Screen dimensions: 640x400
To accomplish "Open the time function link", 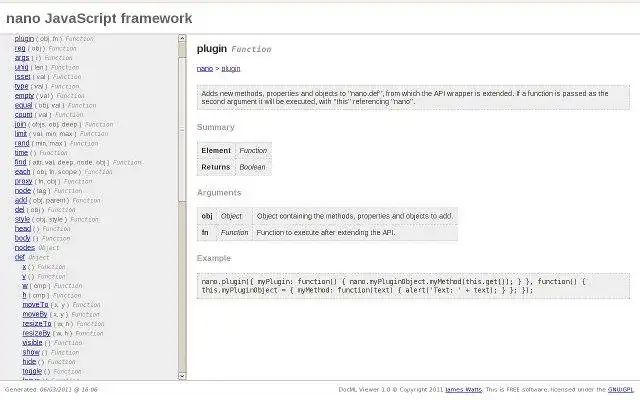I will [x=21, y=153].
